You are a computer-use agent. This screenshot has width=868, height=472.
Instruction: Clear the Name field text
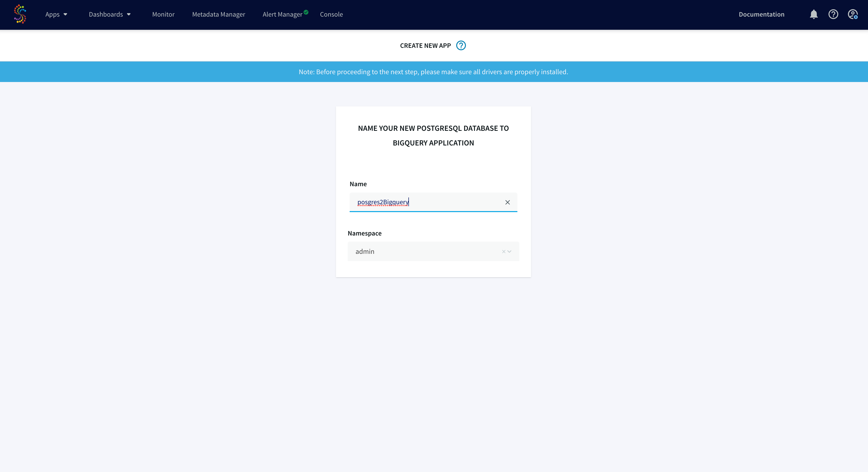pos(507,202)
